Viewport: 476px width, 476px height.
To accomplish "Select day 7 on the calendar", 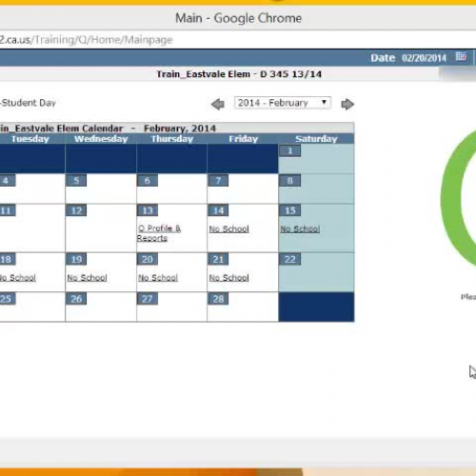I will coord(218,181).
